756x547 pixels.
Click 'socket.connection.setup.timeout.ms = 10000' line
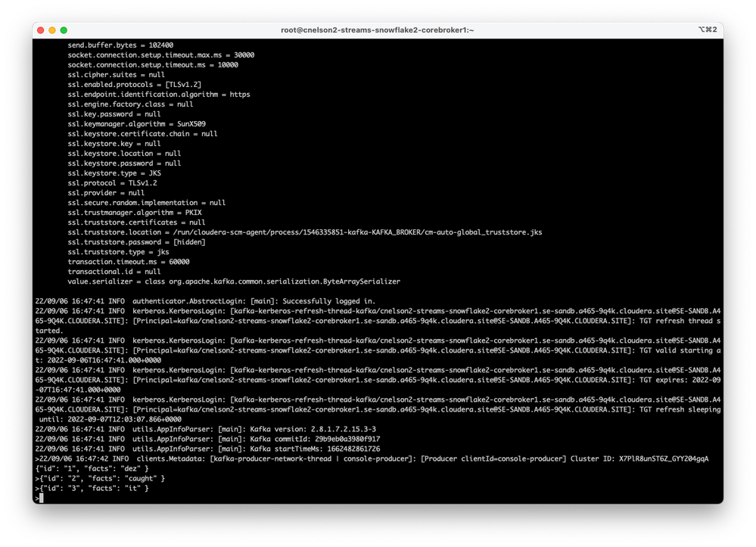[153, 65]
